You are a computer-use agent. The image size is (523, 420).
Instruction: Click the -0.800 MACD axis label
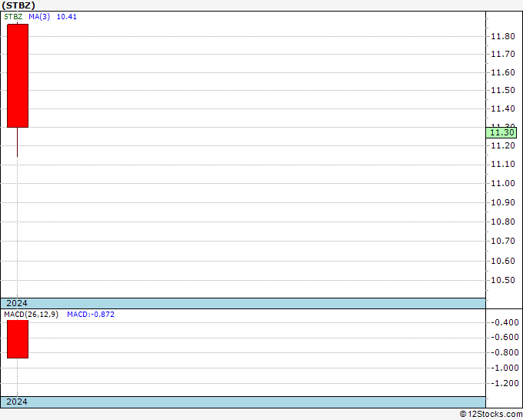pyautogui.click(x=505, y=352)
